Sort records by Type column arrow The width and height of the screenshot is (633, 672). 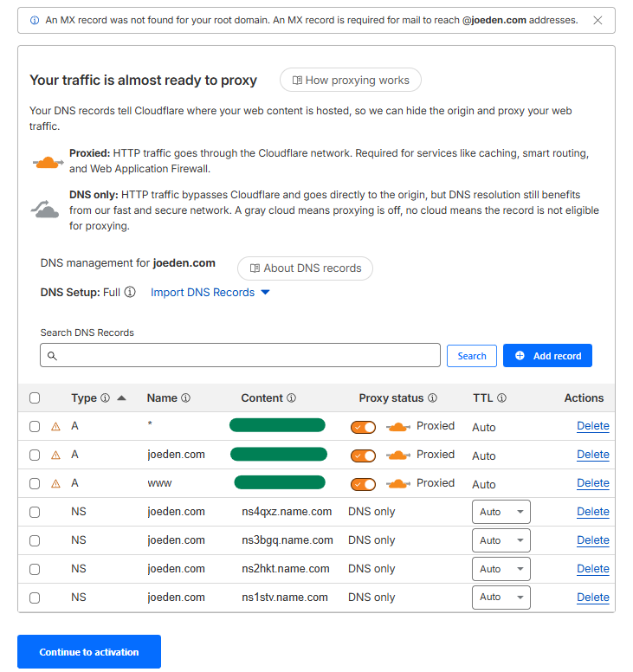pos(121,398)
